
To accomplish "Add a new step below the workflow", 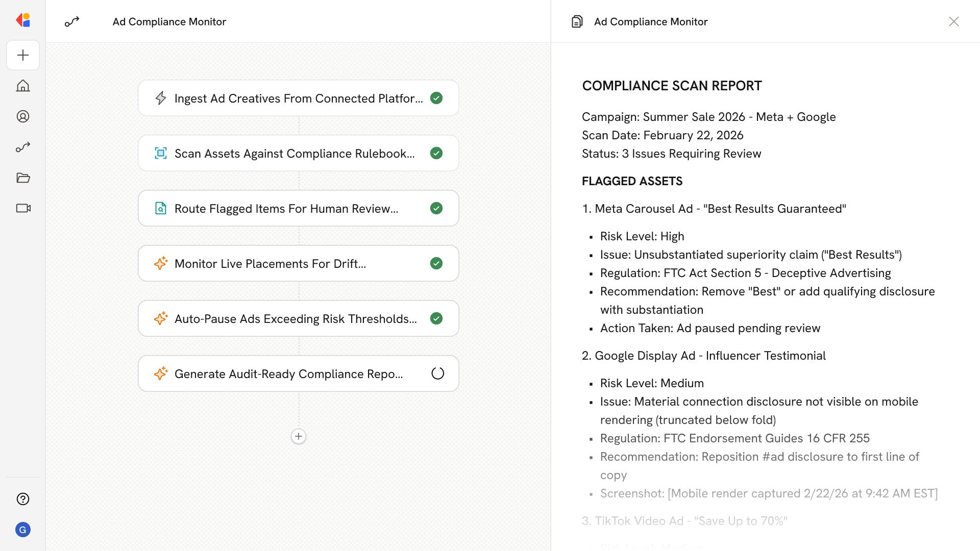I will point(299,436).
